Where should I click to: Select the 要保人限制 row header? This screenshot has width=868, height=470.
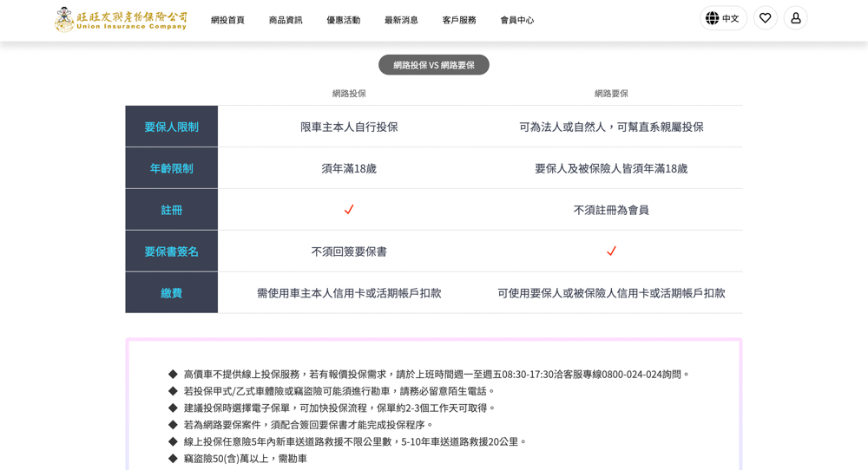click(172, 127)
